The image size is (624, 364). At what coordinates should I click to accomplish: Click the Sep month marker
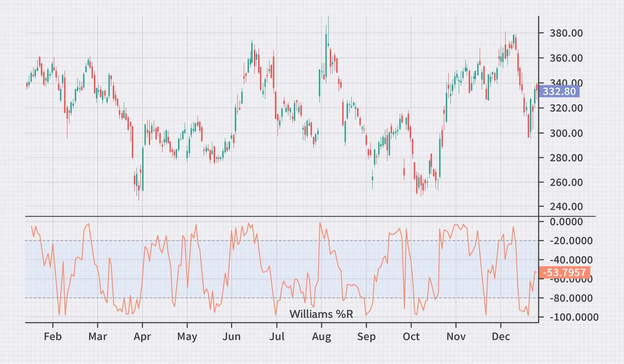click(x=366, y=337)
